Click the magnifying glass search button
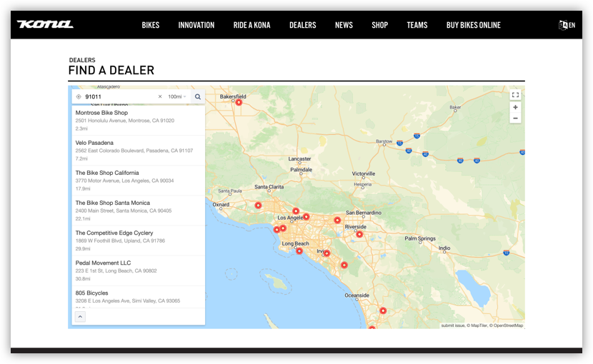593x364 pixels. (x=198, y=97)
